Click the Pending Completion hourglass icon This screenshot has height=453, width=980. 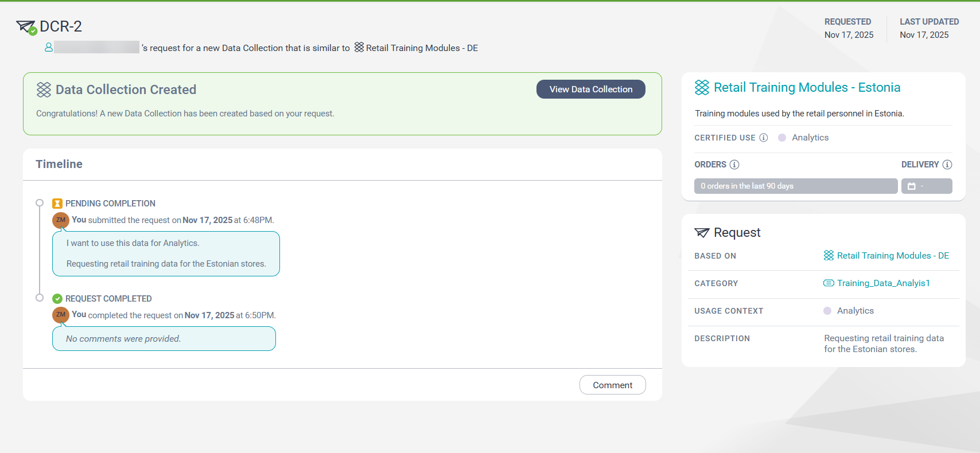point(57,204)
